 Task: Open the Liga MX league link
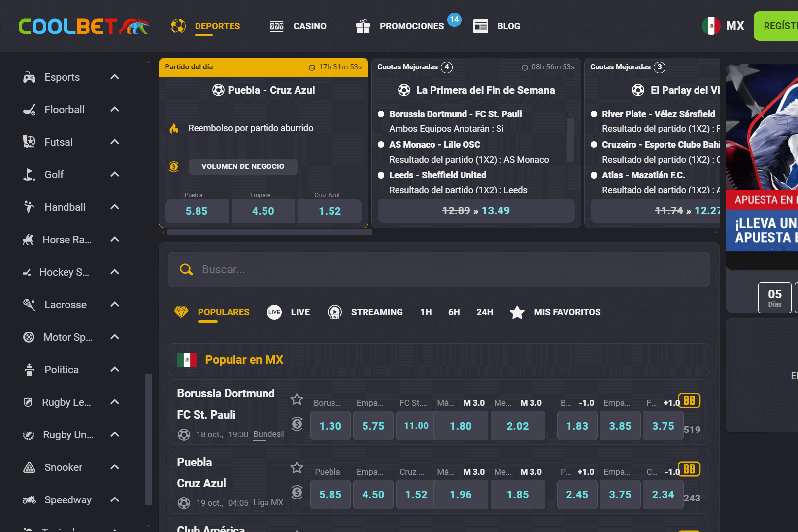coord(268,503)
